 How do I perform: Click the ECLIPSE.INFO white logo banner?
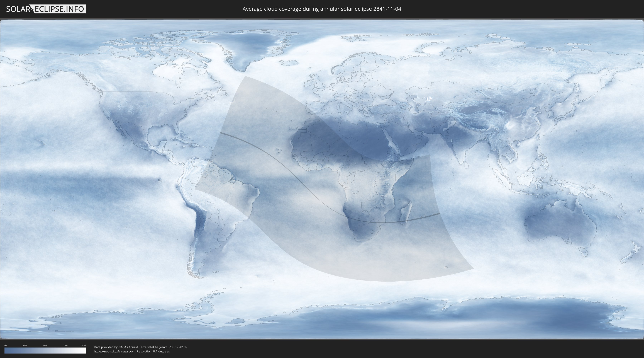click(60, 9)
